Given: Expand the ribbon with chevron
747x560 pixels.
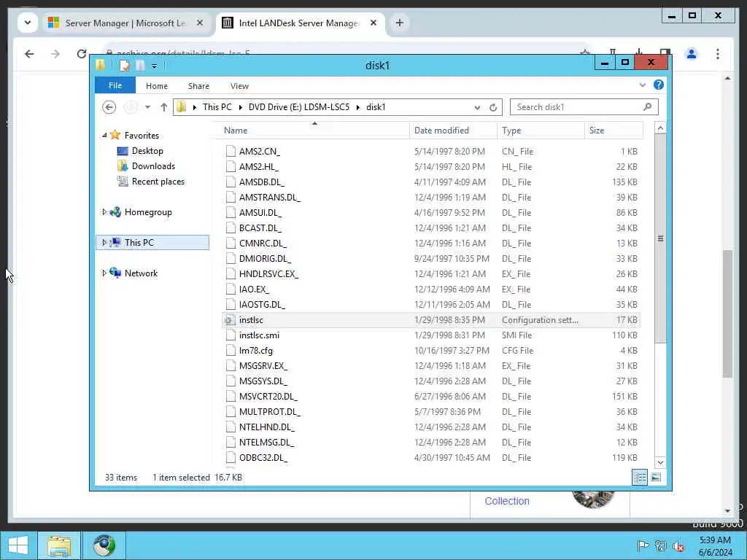Looking at the screenshot, I should click(642, 85).
